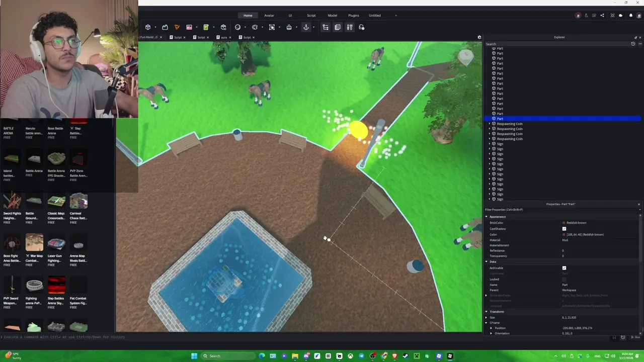644x362 pixels.
Task: Toggle the CastShadow checkbox
Action: tap(564, 229)
